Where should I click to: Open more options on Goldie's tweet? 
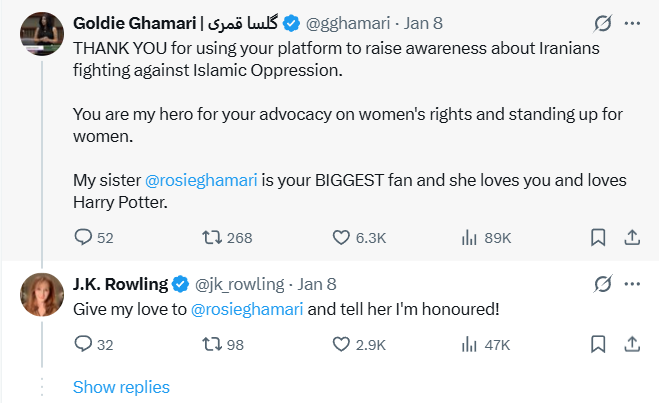632,22
